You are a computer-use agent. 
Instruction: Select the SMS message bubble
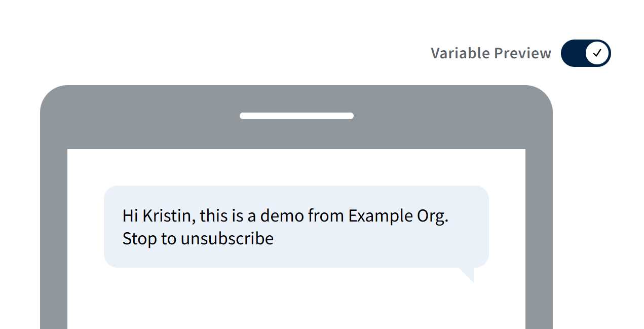[296, 227]
